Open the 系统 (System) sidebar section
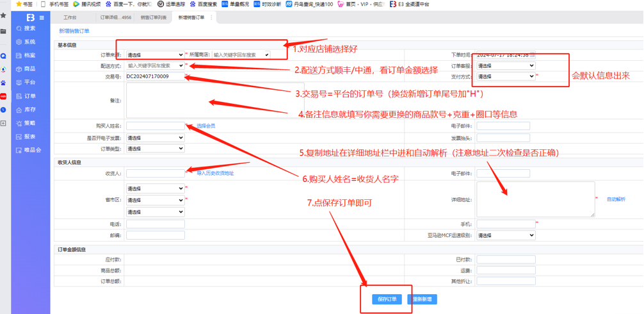 point(29,42)
